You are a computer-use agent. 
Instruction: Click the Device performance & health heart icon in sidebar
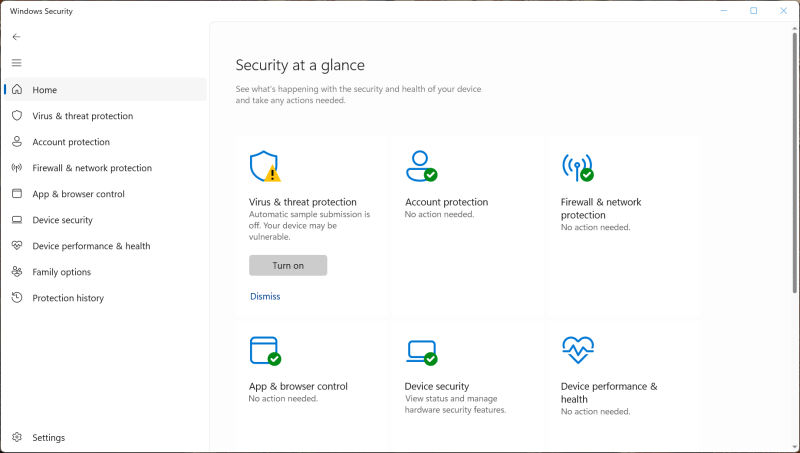click(17, 246)
